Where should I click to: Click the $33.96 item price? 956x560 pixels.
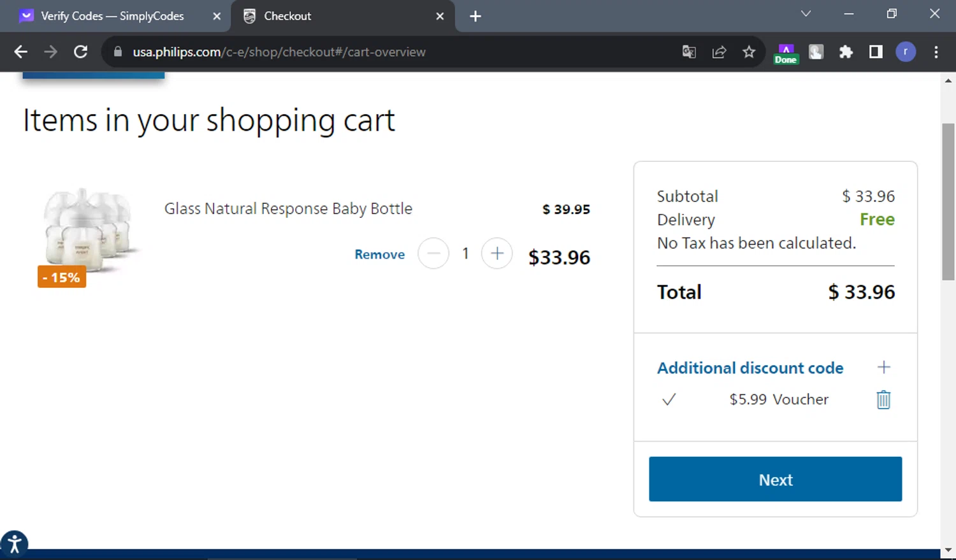tap(559, 257)
